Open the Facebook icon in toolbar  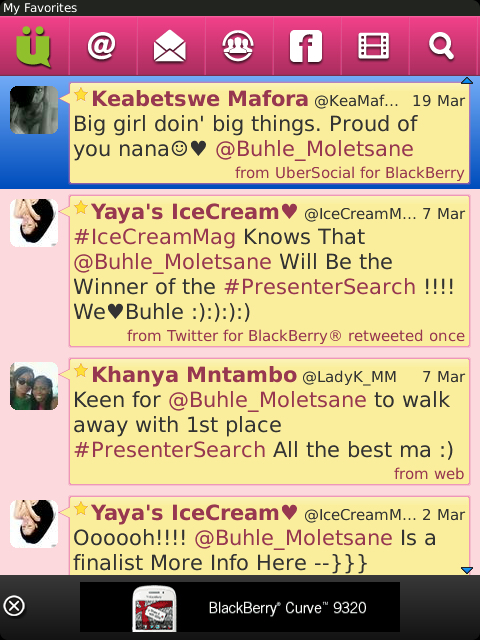click(x=306, y=46)
